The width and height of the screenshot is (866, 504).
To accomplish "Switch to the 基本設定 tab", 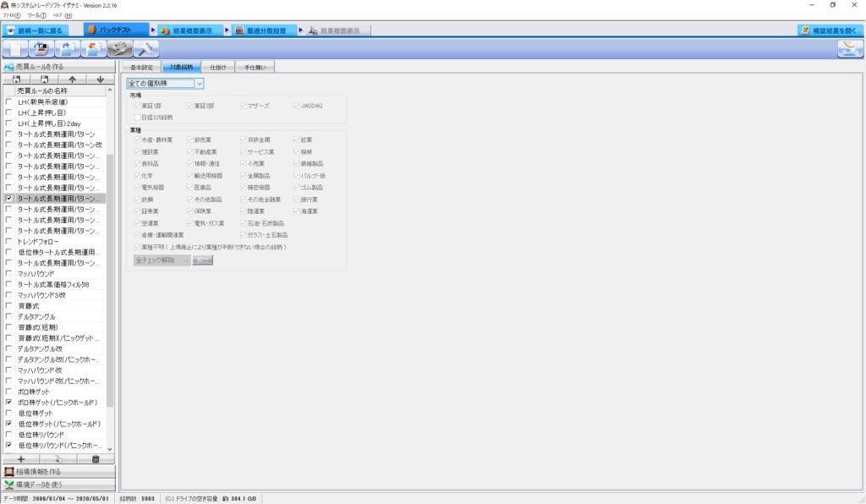I will click(140, 66).
